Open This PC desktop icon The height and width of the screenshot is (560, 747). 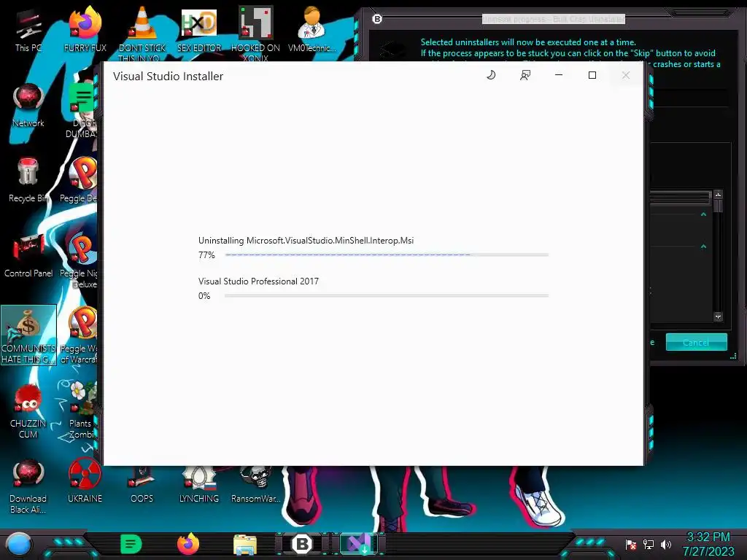click(28, 31)
